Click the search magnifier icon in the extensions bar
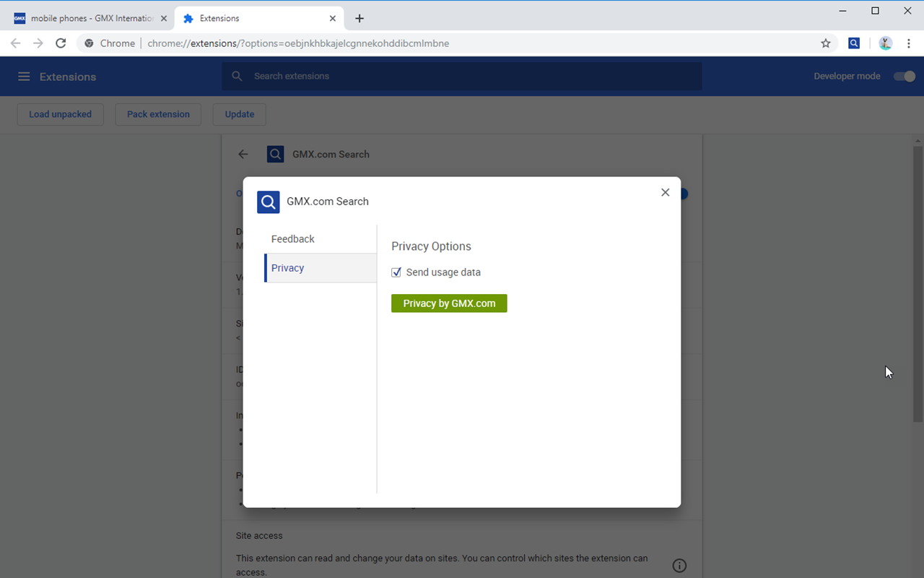This screenshot has height=578, width=924. (x=237, y=76)
